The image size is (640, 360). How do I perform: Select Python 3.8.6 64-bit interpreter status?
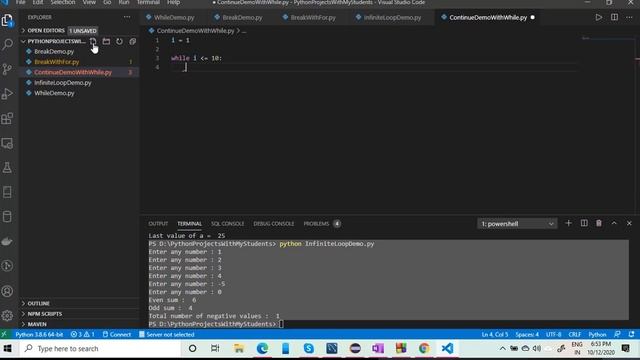coord(39,334)
